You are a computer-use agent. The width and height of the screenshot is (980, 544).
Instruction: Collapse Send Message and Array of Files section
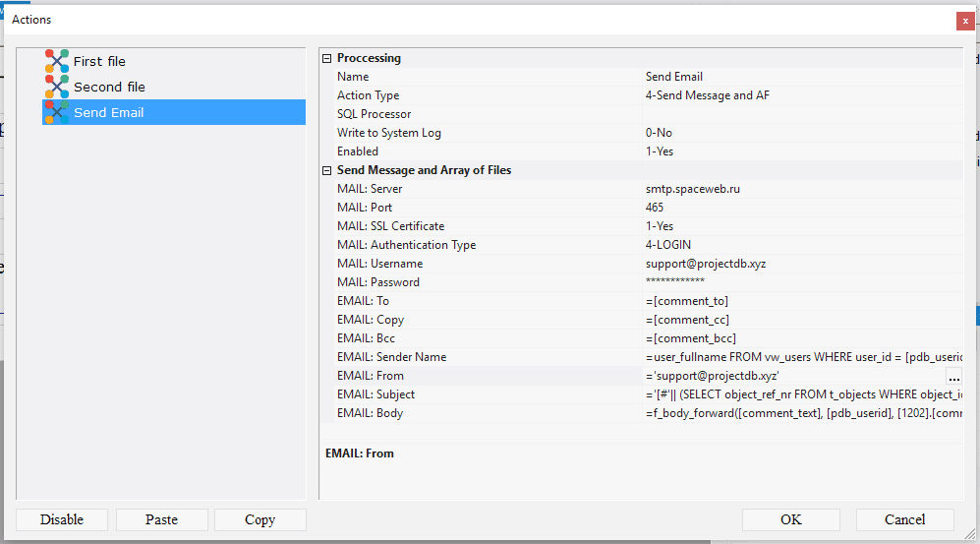(327, 170)
